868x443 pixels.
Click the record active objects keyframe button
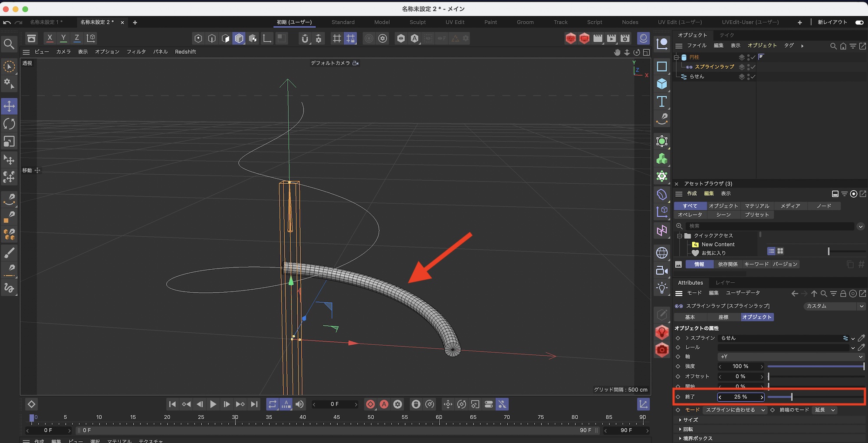(370, 404)
